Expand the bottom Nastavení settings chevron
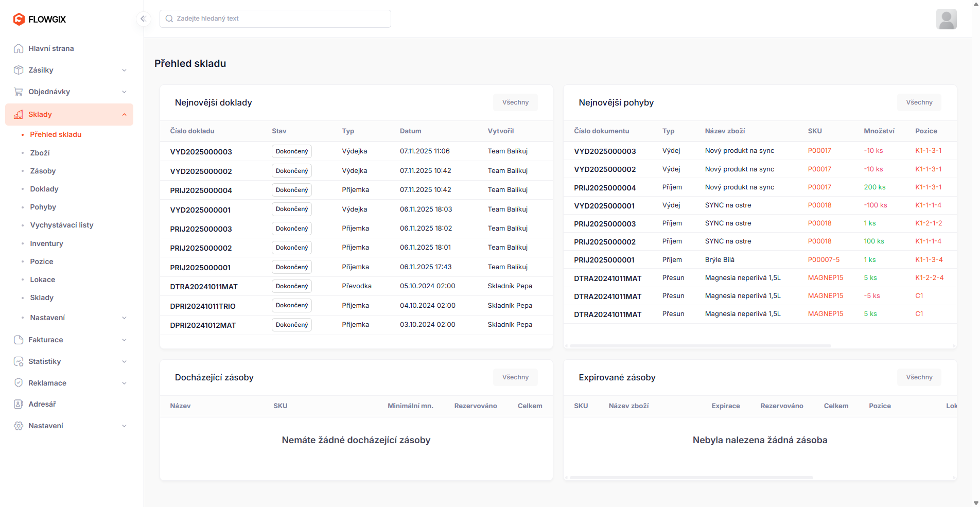Viewport: 980px width, 507px height. coord(124,426)
